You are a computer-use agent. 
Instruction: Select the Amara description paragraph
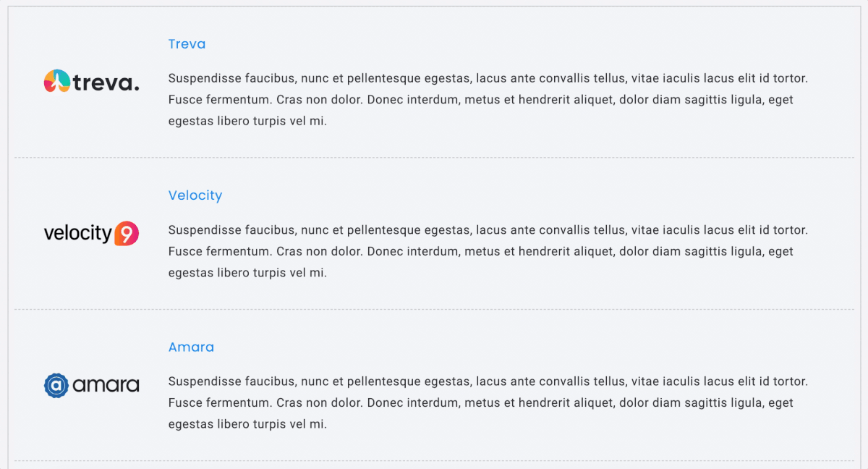488,402
